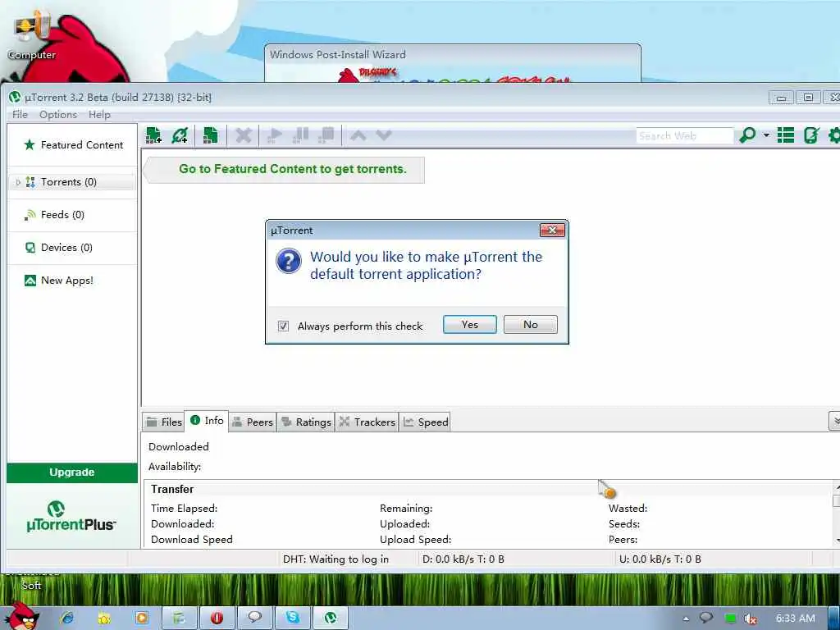Click the Info pane scrollbar
The width and height of the screenshot is (840, 630).
836,514
